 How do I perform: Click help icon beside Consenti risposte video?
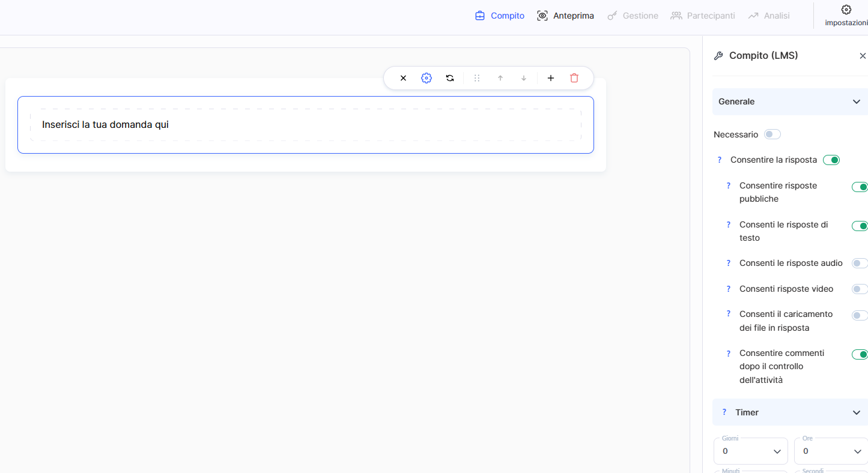729,289
